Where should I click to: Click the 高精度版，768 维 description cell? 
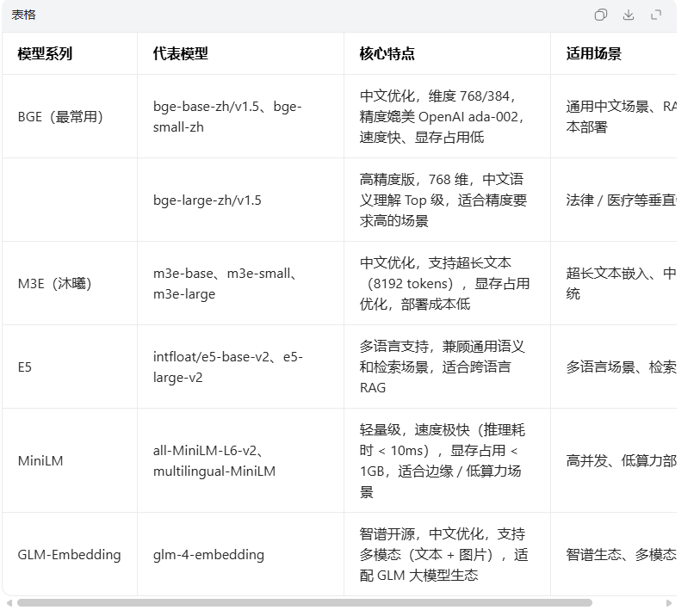click(x=448, y=200)
